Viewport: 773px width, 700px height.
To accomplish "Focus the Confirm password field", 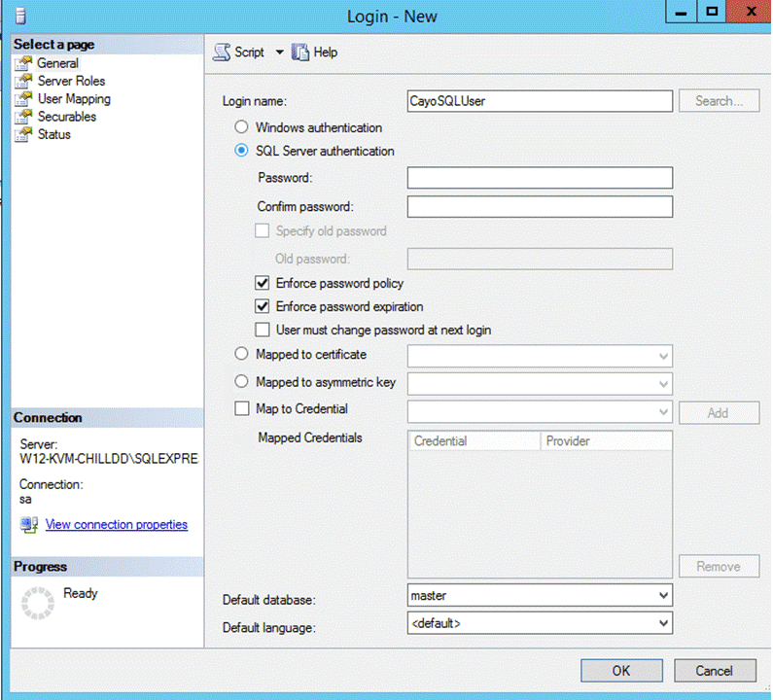I will pos(540,206).
